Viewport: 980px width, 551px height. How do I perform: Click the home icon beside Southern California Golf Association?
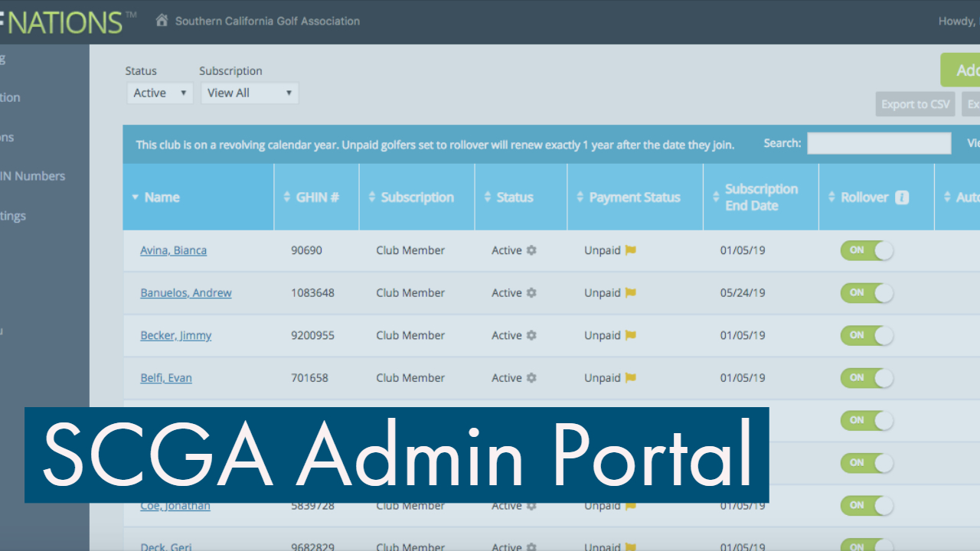pos(162,21)
